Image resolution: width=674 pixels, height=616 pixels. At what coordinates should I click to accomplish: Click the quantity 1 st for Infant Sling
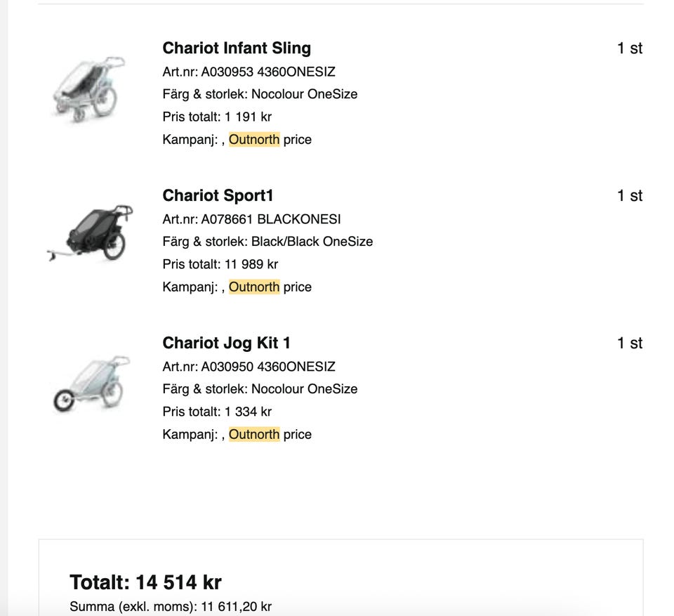[630, 48]
